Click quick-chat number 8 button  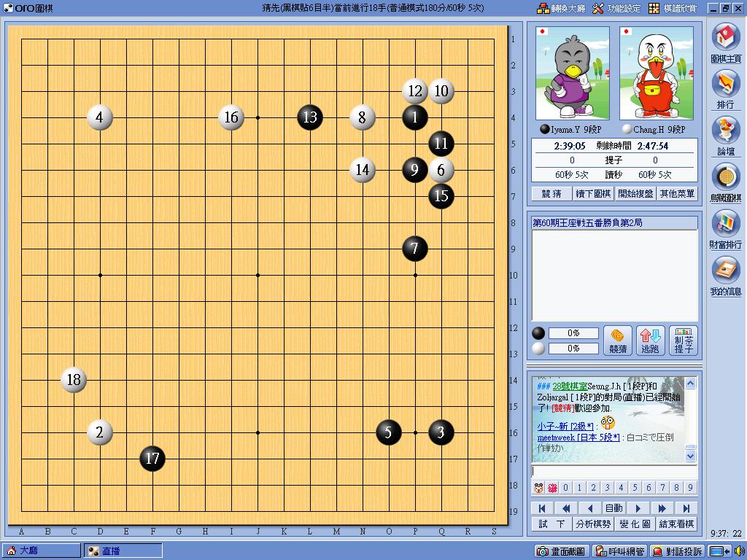[x=676, y=488]
